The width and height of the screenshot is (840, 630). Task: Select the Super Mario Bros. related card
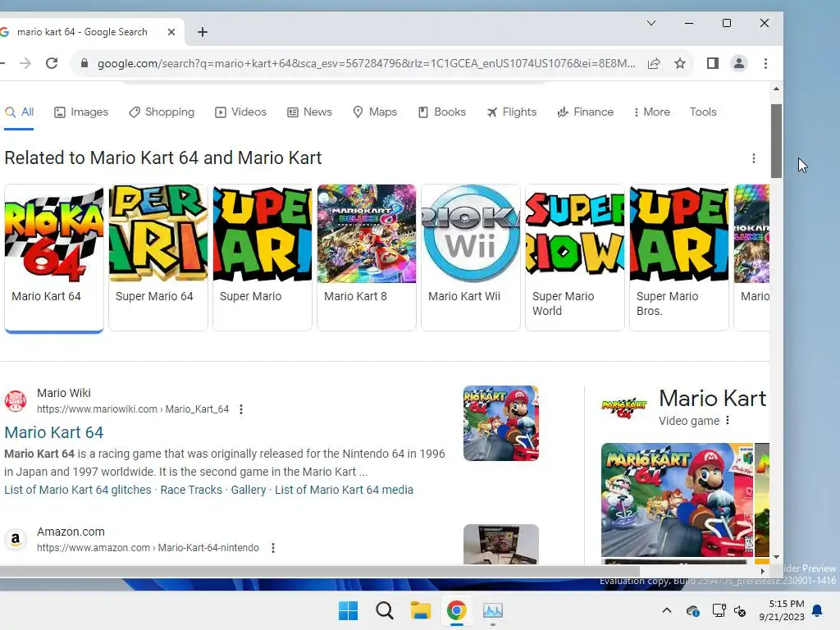click(x=679, y=258)
